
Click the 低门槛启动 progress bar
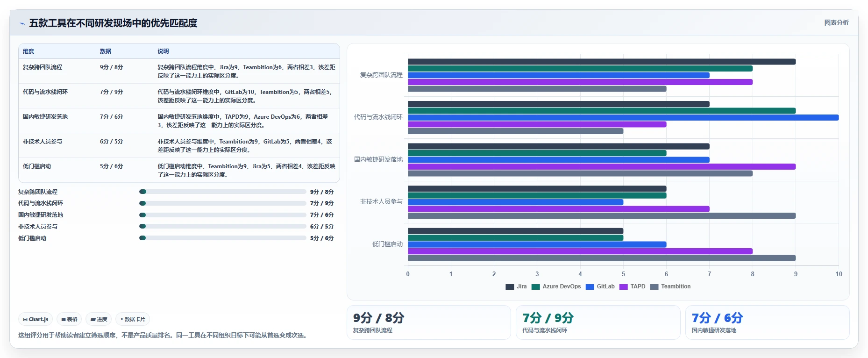tap(223, 238)
